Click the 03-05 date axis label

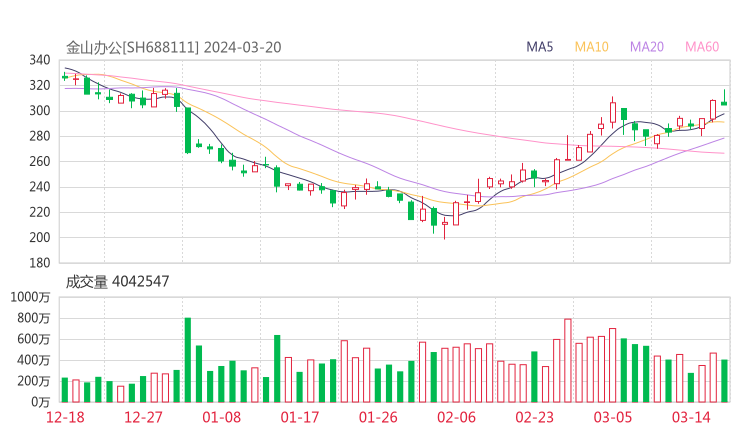click(x=613, y=417)
